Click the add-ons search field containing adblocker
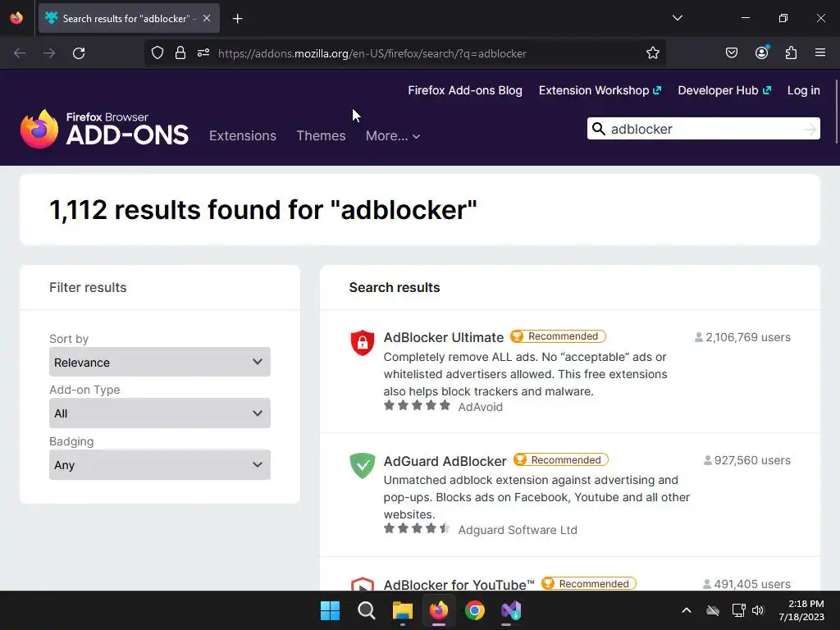 704,129
